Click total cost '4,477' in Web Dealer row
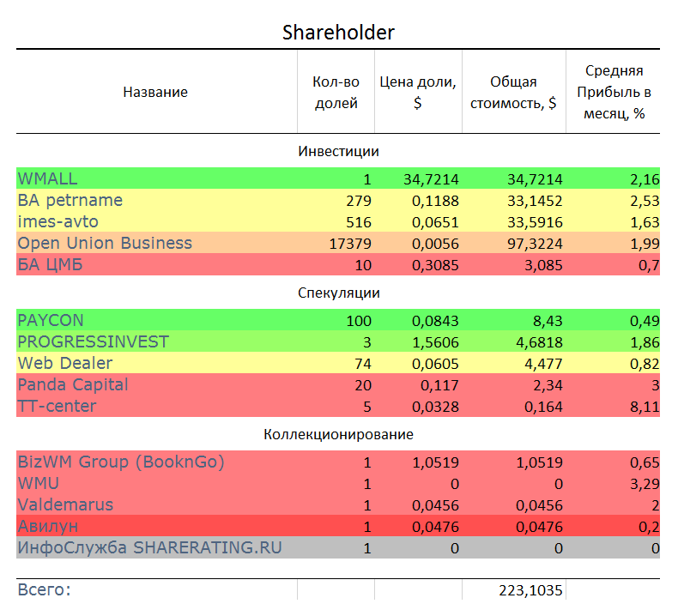Image resolution: width=678 pixels, height=616 pixels. pos(543,364)
